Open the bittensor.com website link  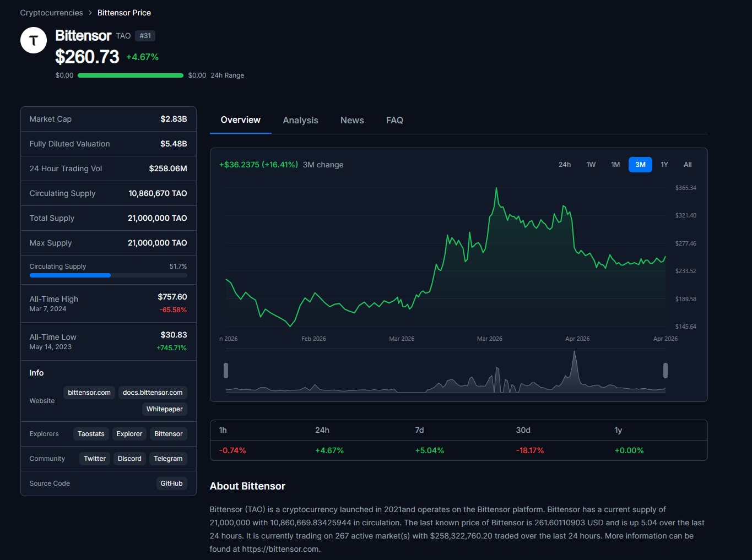pos(89,393)
